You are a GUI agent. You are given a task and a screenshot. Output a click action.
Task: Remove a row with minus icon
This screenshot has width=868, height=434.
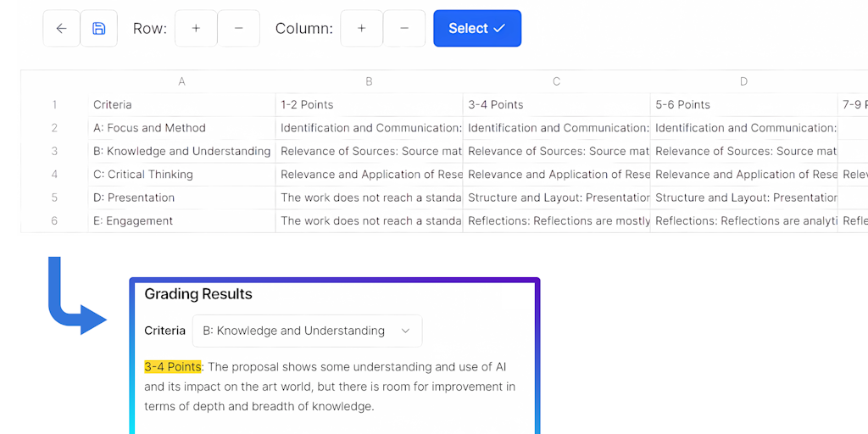click(x=239, y=29)
